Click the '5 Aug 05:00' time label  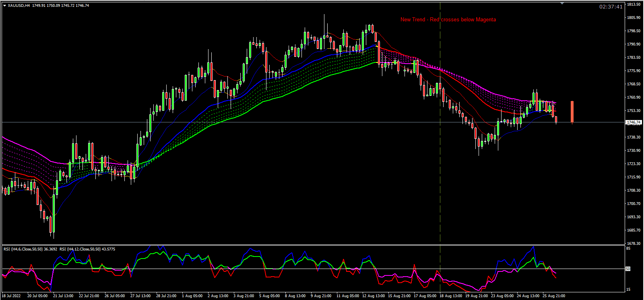(x=270, y=296)
